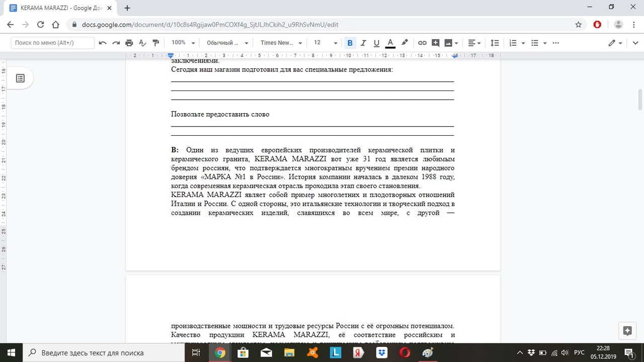644x362 pixels.
Task: Open Chrome profile avatar
Action: coord(618,25)
